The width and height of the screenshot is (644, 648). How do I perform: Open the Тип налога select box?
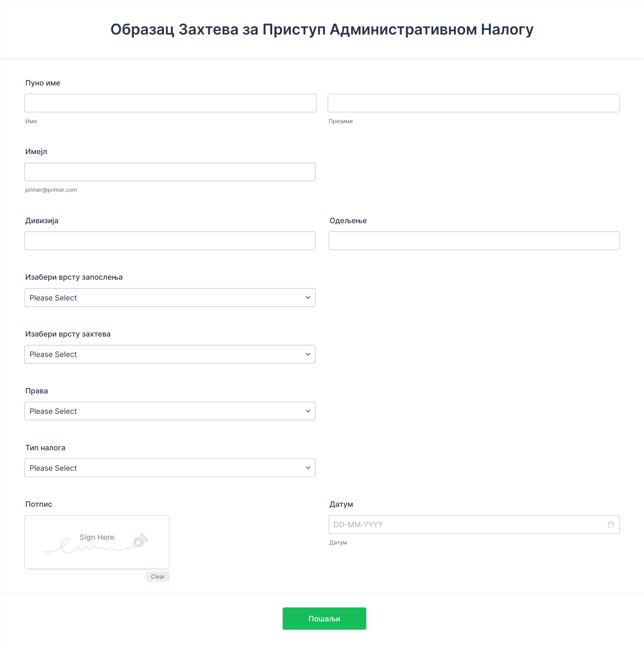(x=170, y=468)
